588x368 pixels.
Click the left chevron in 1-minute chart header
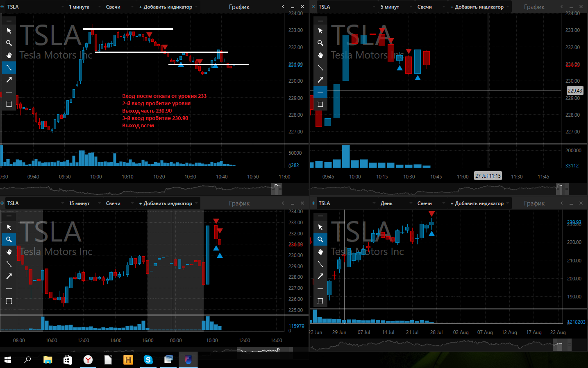click(x=283, y=7)
